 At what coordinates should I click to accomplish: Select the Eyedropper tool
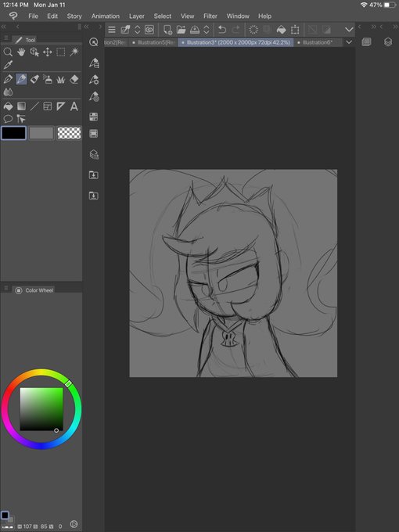click(x=8, y=64)
